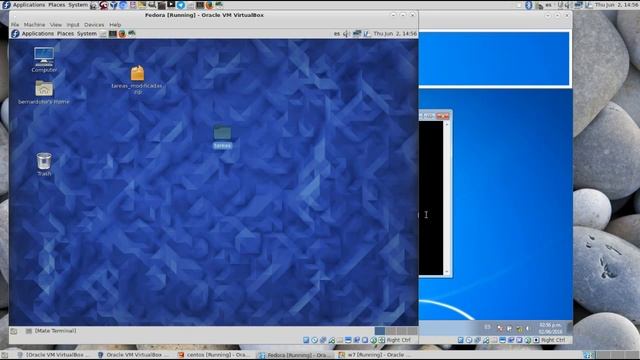
Task: Open Devices menu in VirtualBox window
Action: click(x=94, y=24)
